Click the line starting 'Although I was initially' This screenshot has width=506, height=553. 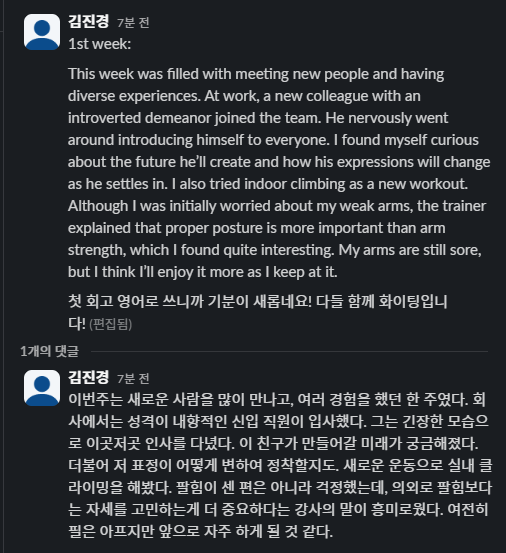(277, 206)
